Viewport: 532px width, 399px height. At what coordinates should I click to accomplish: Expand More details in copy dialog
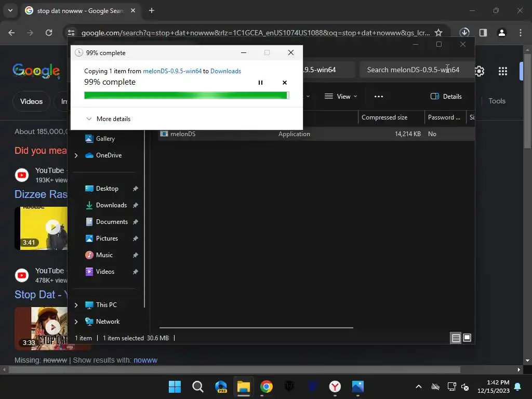tap(108, 119)
